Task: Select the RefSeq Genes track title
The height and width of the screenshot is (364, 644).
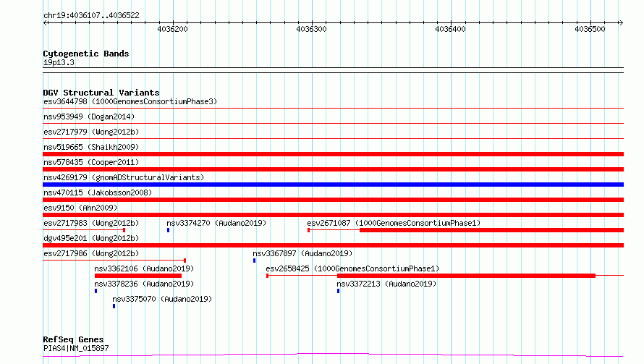Action: click(73, 339)
